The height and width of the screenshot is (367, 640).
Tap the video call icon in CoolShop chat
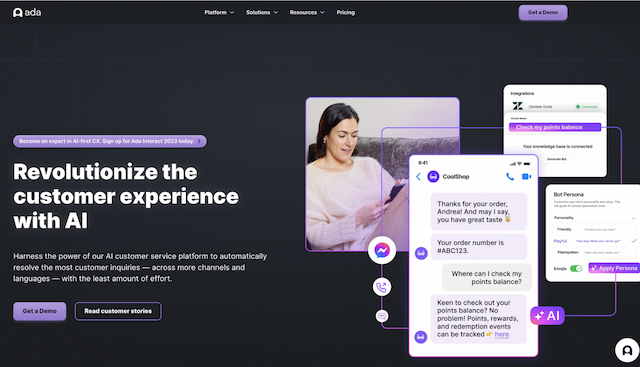[x=527, y=177]
